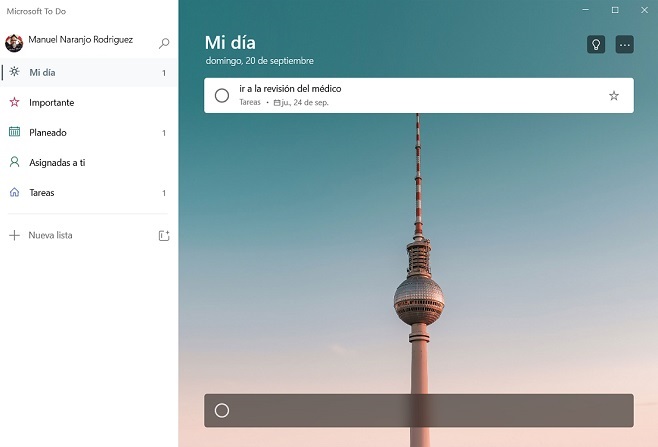Click the 'ju., 24 de sep.' due date
This screenshot has width=658, height=447.
[x=301, y=102]
